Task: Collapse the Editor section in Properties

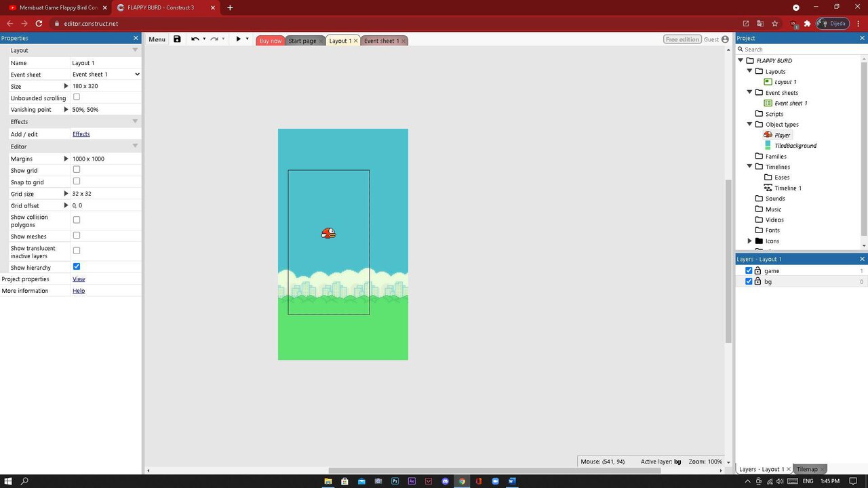Action: pyautogui.click(x=135, y=146)
